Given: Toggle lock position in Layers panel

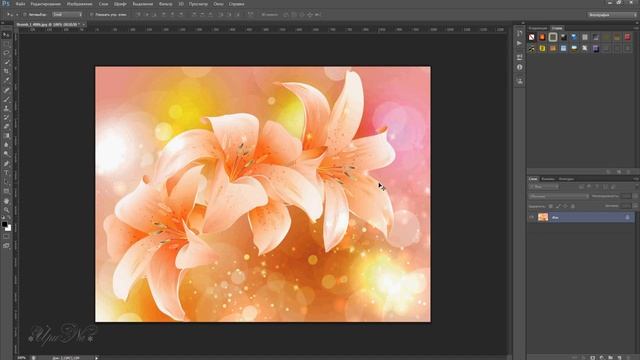Looking at the screenshot, I should point(565,206).
